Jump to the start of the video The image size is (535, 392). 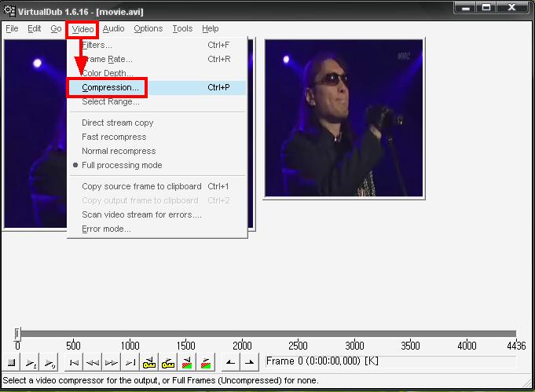click(74, 362)
